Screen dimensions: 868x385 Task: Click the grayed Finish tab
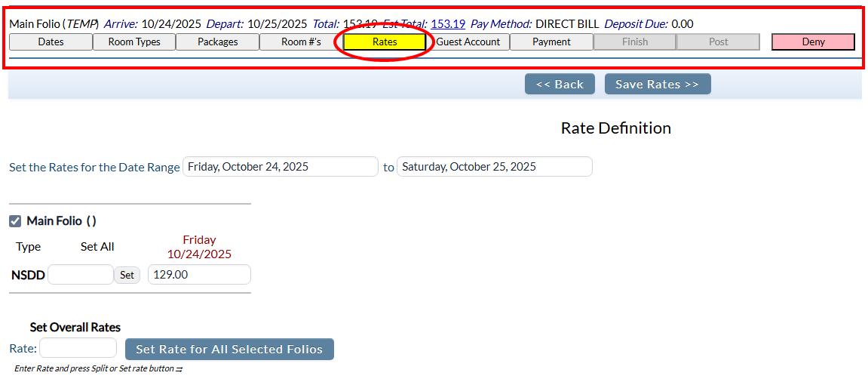point(634,42)
